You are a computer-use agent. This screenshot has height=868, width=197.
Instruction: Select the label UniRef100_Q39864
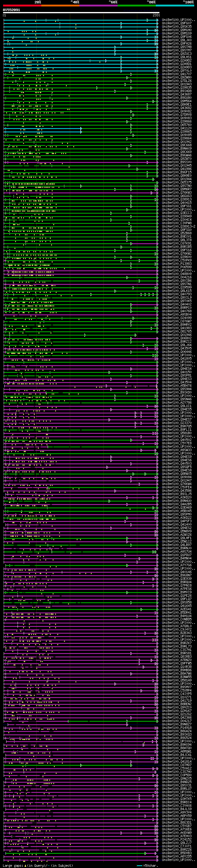click(177, 139)
